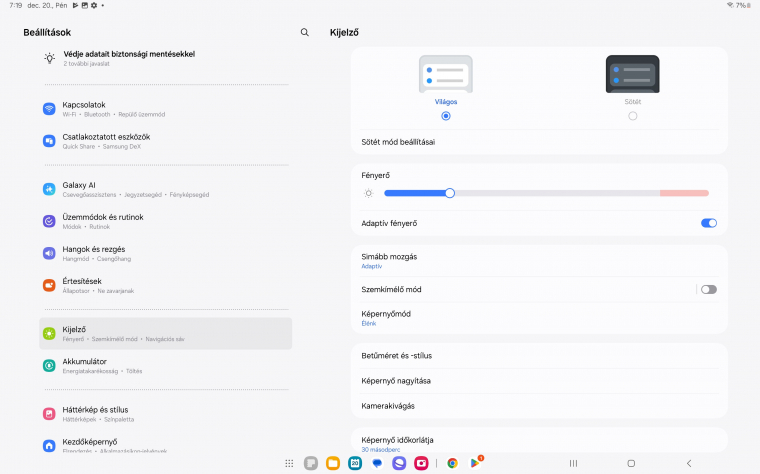This screenshot has width=760, height=474.
Task: Click on the Fényerő brightness slider track
Action: click(546, 193)
